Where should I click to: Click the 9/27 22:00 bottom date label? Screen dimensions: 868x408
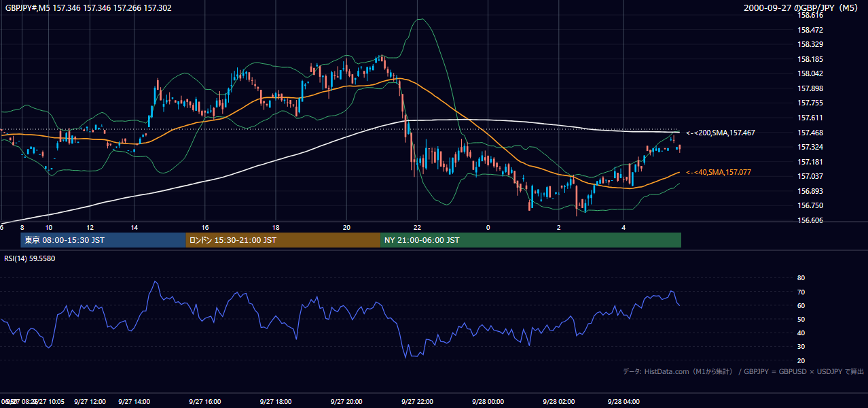417,402
